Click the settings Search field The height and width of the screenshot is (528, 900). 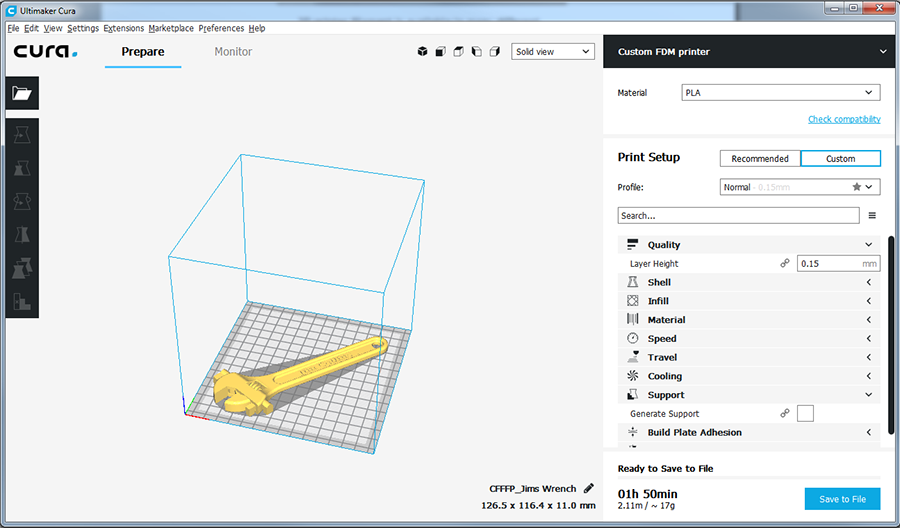pos(738,216)
